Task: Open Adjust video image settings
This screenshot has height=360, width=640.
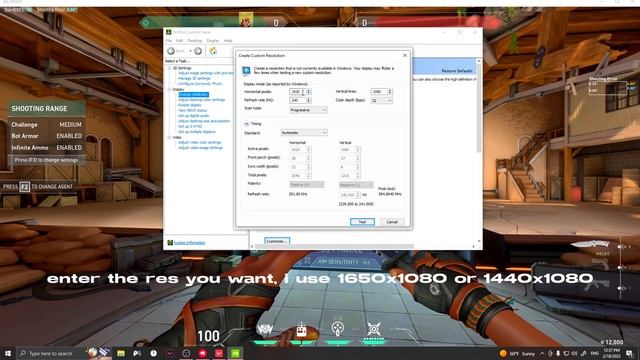Action: point(200,148)
